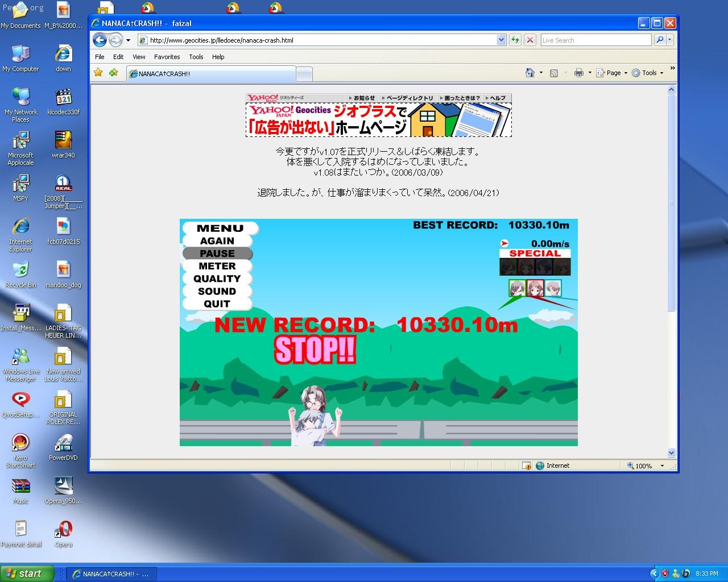The height and width of the screenshot is (582, 728).
Task: Click the Home icon in command bar
Action: [530, 73]
